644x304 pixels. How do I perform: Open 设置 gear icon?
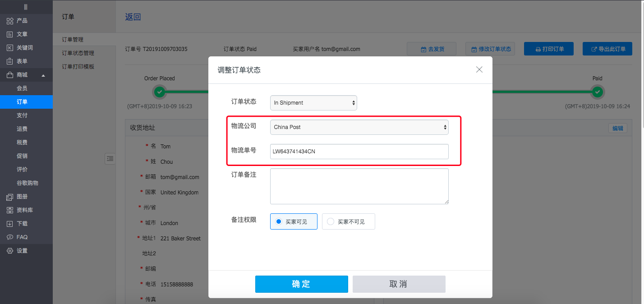point(10,251)
